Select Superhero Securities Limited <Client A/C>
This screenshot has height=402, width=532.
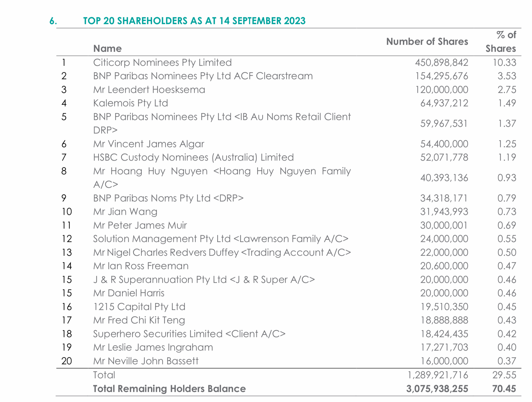click(189, 334)
